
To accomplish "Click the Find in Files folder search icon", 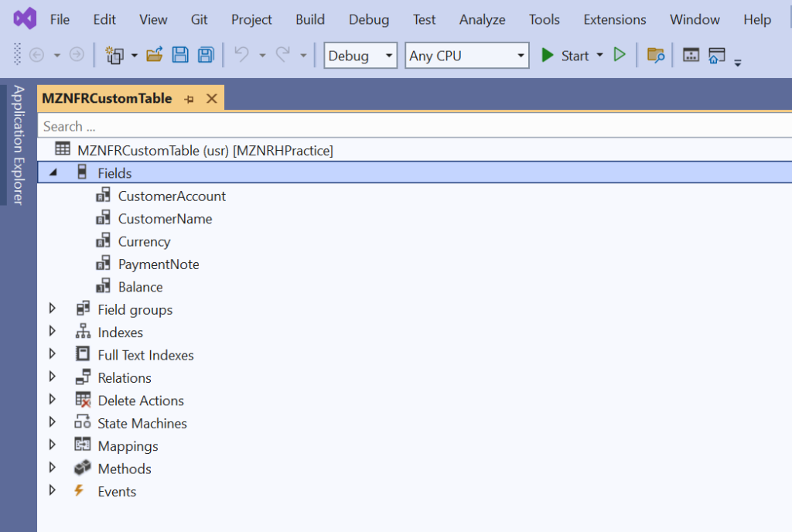I will [x=656, y=55].
